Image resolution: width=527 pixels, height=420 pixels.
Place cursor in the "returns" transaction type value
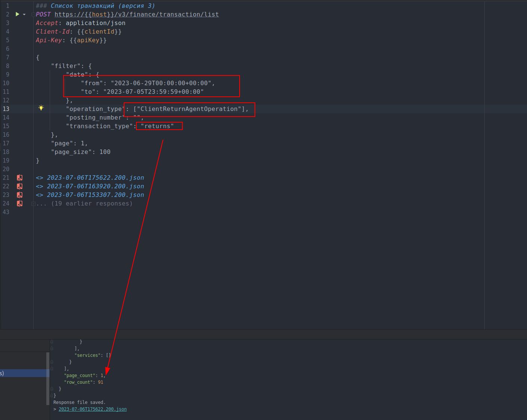[x=157, y=126]
